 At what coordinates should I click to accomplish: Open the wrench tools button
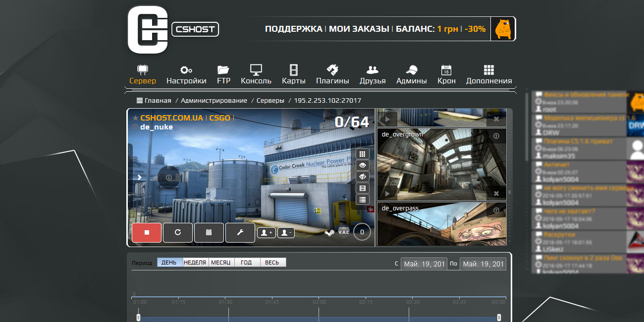(240, 232)
